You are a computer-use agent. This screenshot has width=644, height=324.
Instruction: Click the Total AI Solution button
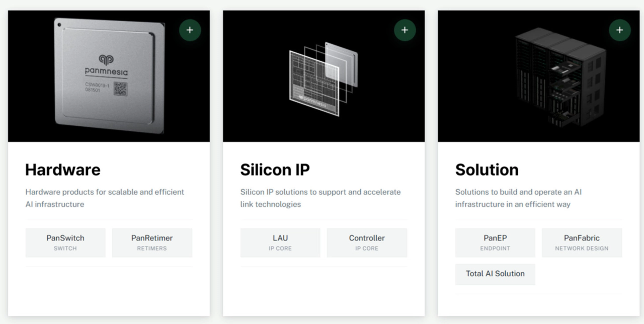(495, 274)
